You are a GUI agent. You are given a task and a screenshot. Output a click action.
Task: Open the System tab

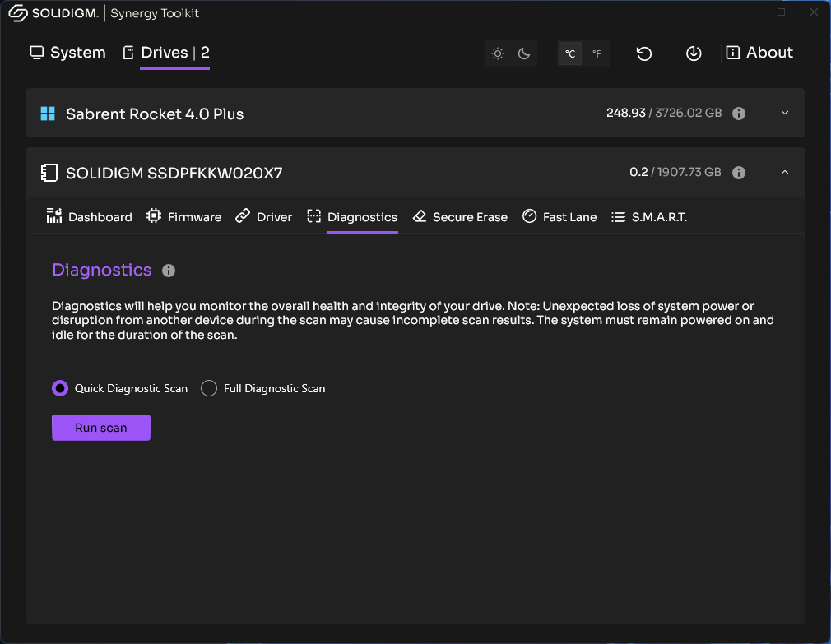[67, 53]
